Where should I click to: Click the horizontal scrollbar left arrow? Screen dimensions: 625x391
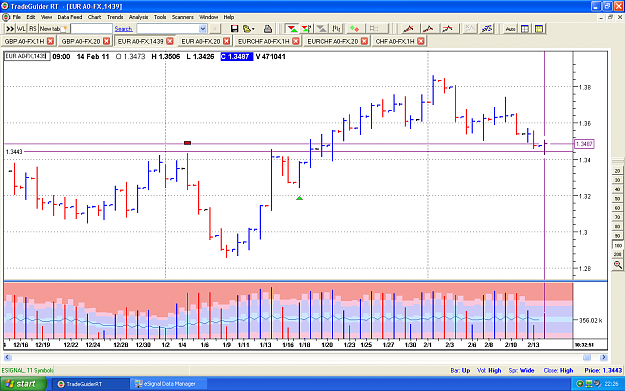[x=7, y=357]
